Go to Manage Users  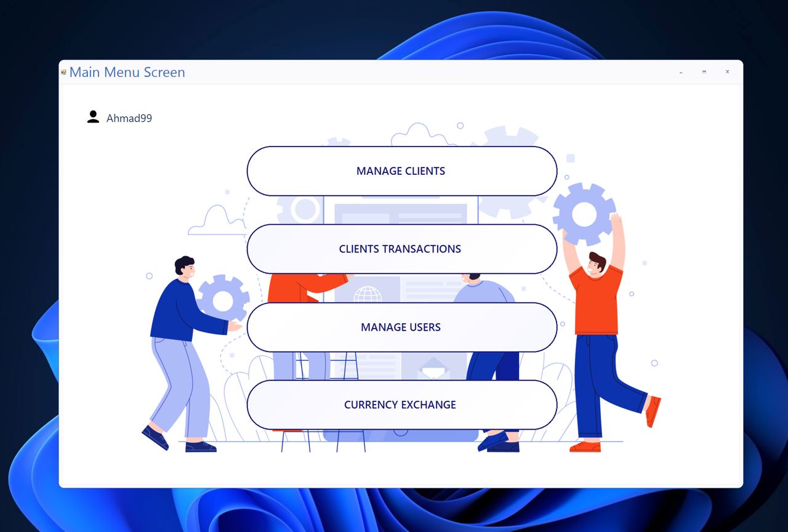point(401,327)
